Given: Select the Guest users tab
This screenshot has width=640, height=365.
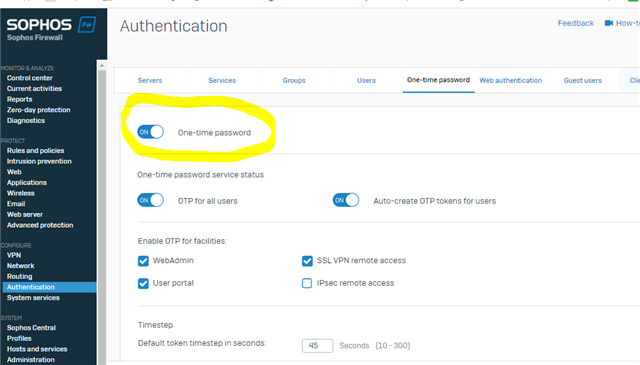Looking at the screenshot, I should tap(582, 80).
